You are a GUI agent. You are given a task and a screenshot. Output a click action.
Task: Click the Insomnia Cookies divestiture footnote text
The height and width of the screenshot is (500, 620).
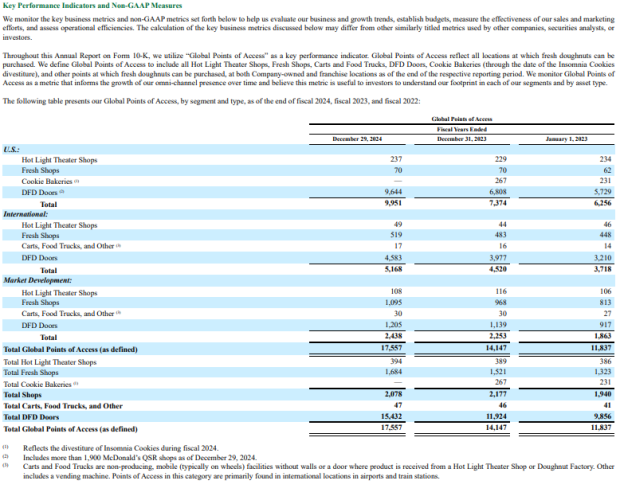tap(121, 448)
